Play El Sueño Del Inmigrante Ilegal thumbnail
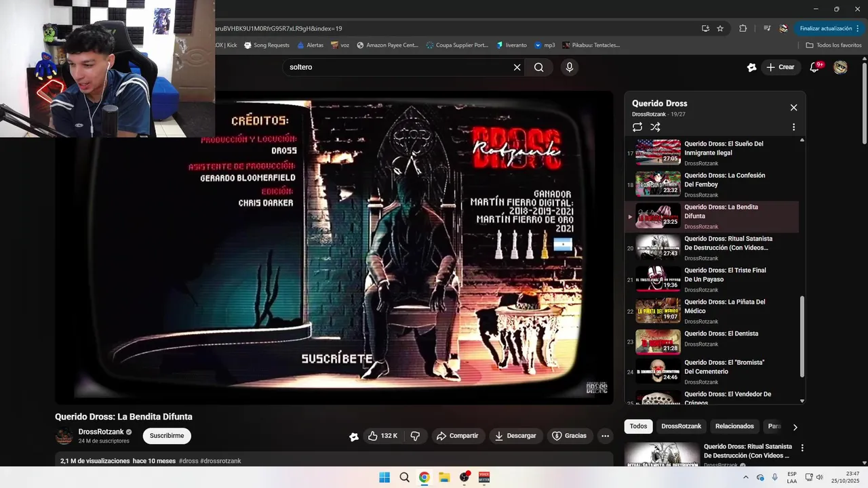The width and height of the screenshot is (868, 488). coord(658,152)
